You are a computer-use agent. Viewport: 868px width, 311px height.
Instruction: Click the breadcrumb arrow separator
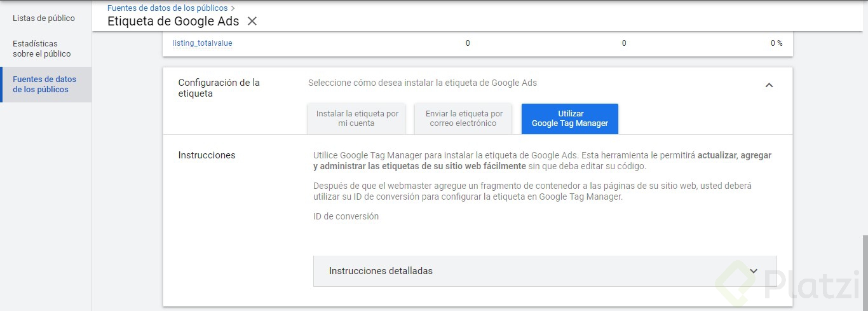click(233, 8)
